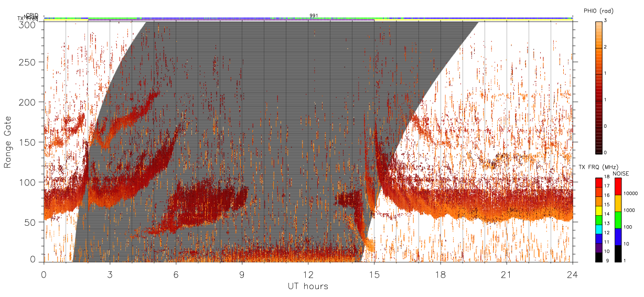Pick the cyan 12–13 MHz TX FRQ swatch
The image size is (644, 297).
(599, 228)
